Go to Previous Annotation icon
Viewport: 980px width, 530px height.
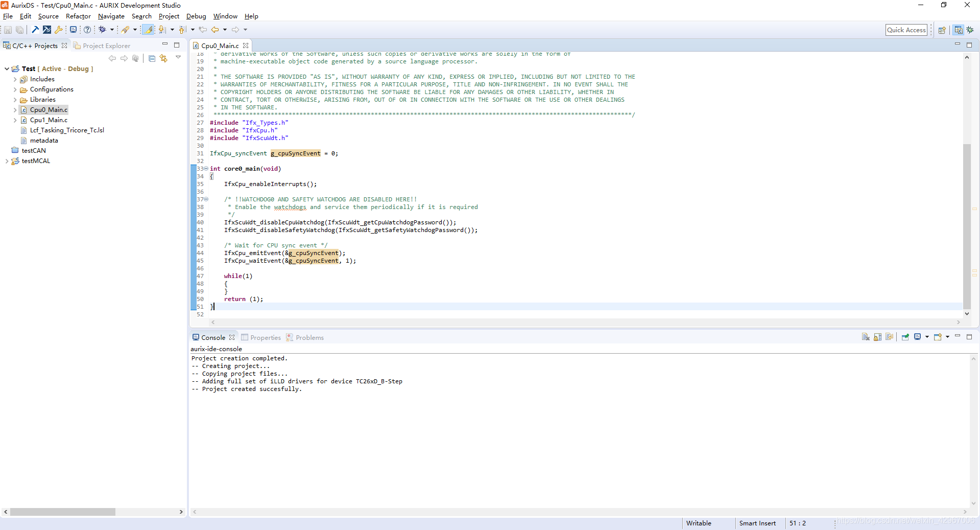tap(182, 30)
